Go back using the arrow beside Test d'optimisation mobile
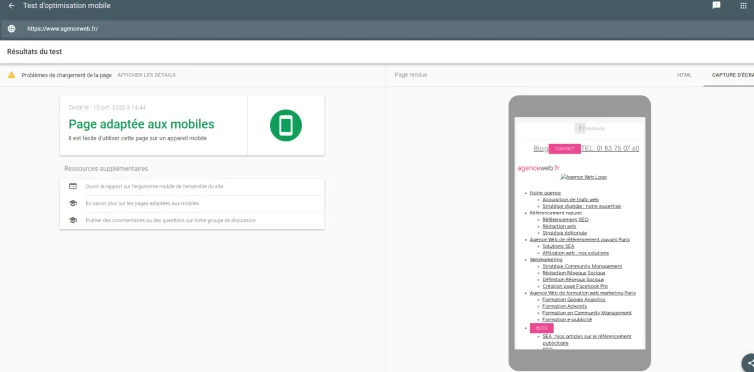 [x=12, y=6]
